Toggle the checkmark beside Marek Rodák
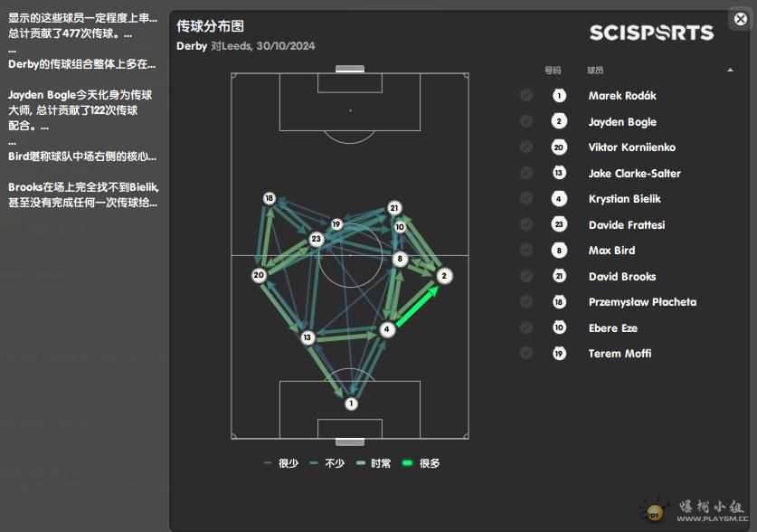757x532 pixels. (526, 96)
